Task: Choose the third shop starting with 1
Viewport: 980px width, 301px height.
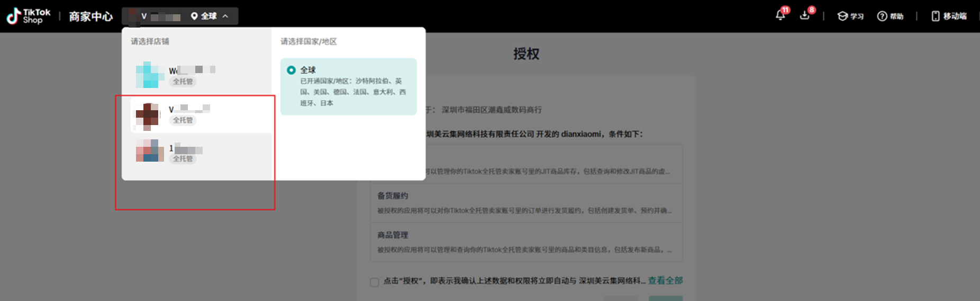Action: click(185, 149)
